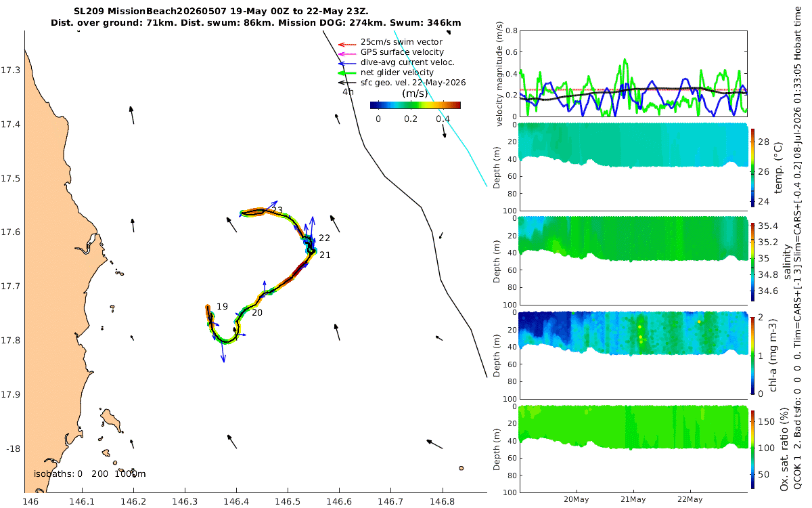The height and width of the screenshot is (508, 812).
Task: Click the small island near longitude 146.84
Action: [x=461, y=467]
